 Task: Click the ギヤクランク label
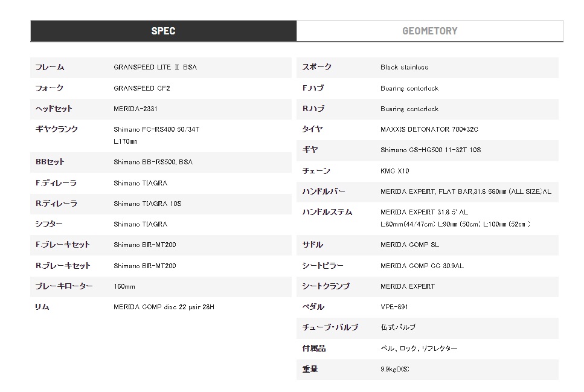(x=56, y=129)
